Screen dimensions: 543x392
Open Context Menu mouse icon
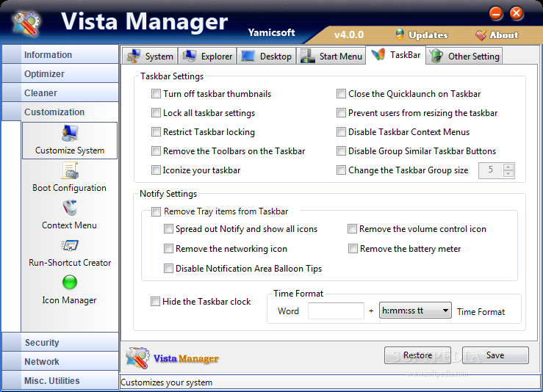pyautogui.click(x=70, y=208)
